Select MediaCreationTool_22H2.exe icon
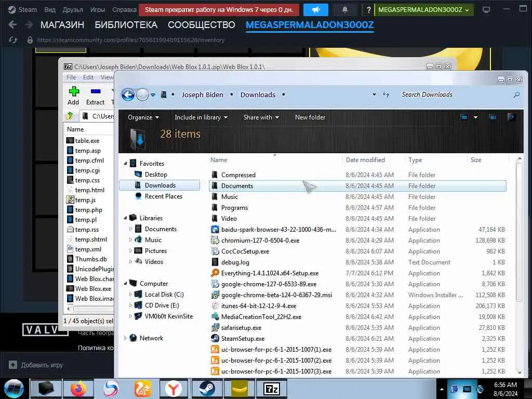This screenshot has height=399, width=532. point(215,317)
